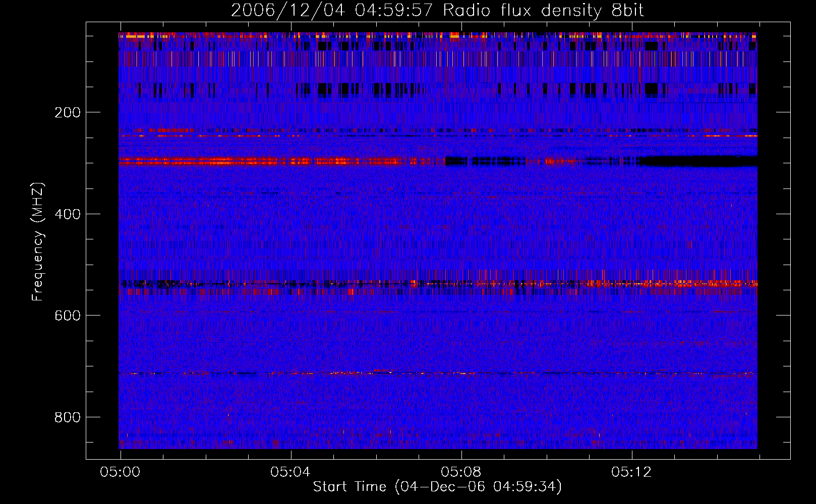Click the "200" frequency tick label
The width and height of the screenshot is (816, 504).
[68, 112]
